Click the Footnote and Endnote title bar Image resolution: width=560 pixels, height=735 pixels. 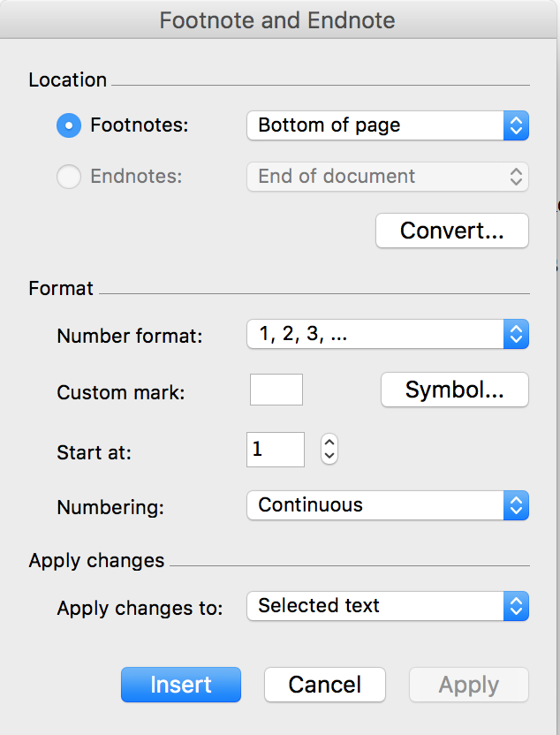tap(277, 20)
